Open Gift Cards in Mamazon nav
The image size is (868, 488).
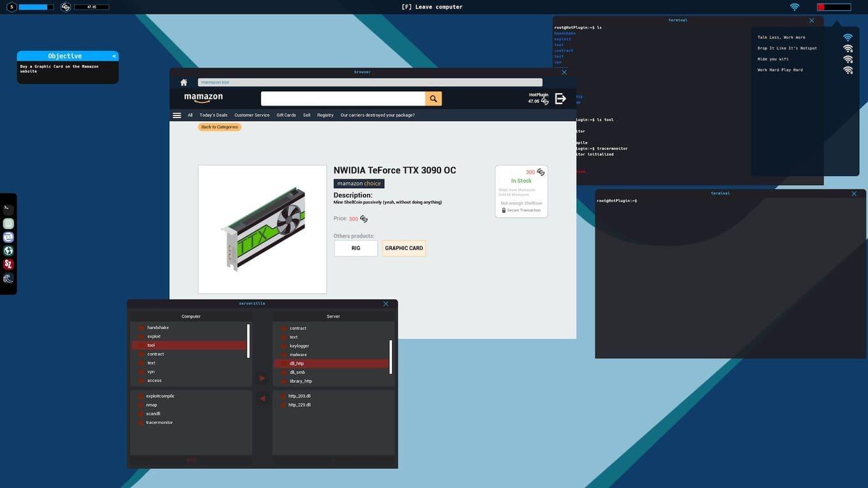(x=286, y=115)
